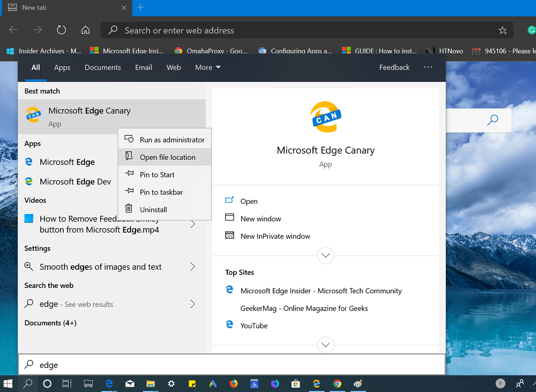Open Task View from the taskbar
This screenshot has height=392, width=536.
coord(67,383)
